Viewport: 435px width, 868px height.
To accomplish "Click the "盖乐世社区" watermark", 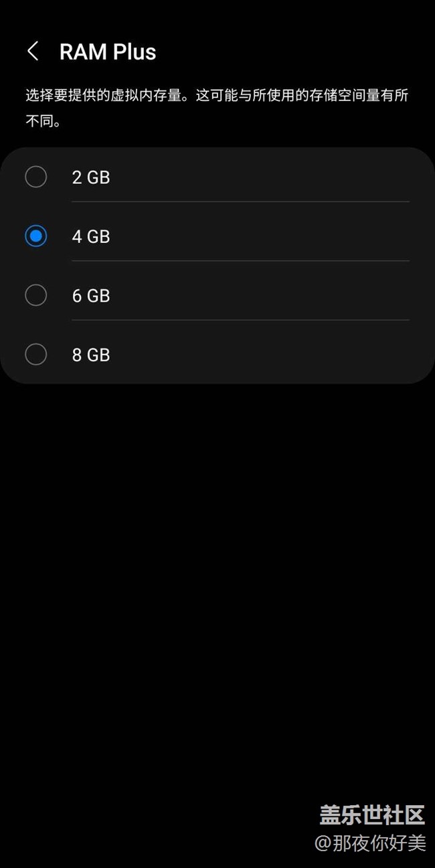I will pyautogui.click(x=371, y=814).
